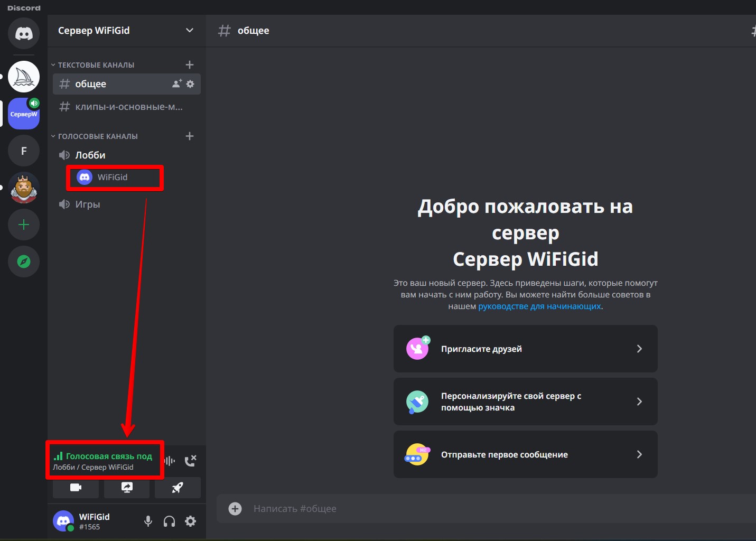Toggle noise suppression waveform icon
This screenshot has width=756, height=541.
(x=170, y=461)
